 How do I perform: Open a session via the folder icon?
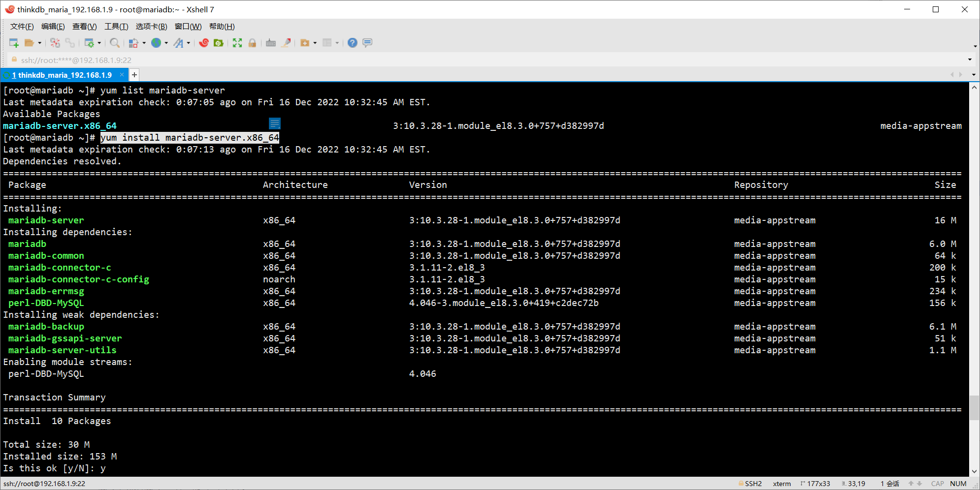click(30, 43)
